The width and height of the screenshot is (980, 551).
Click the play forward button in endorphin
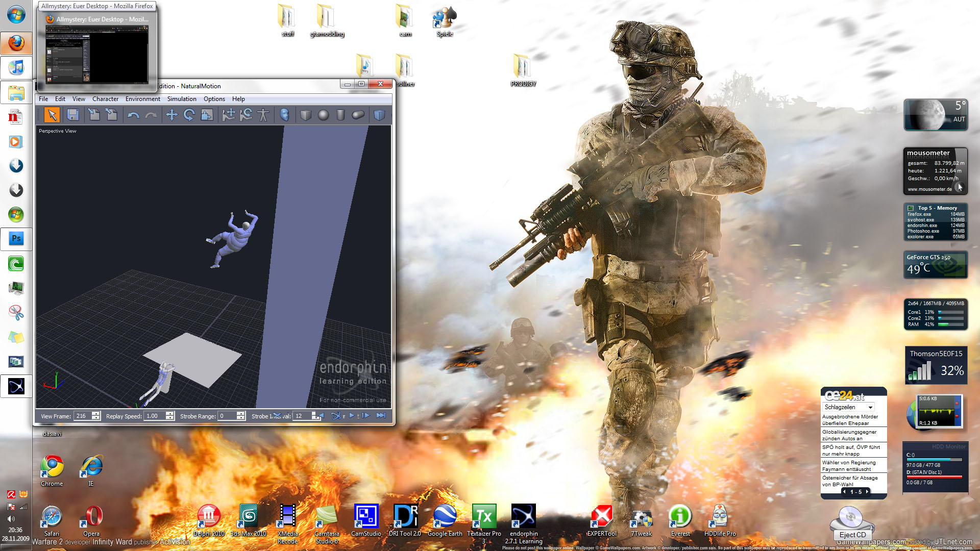(352, 416)
